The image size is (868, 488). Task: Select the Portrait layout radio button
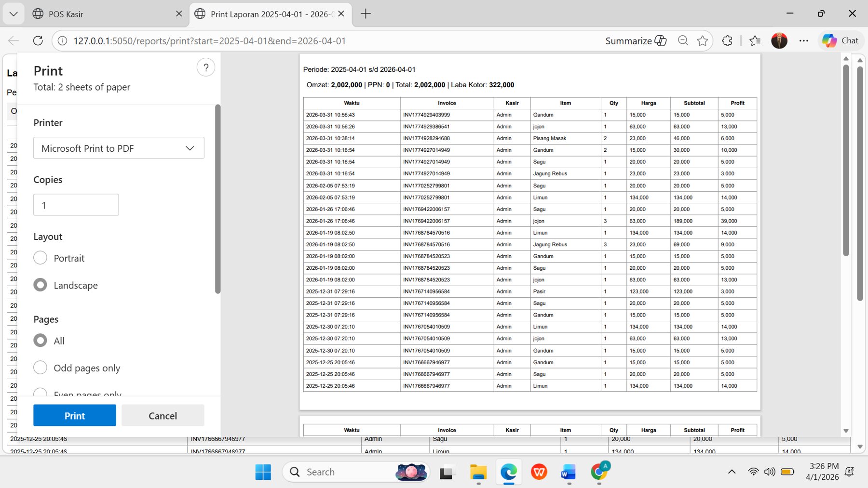[41, 258]
